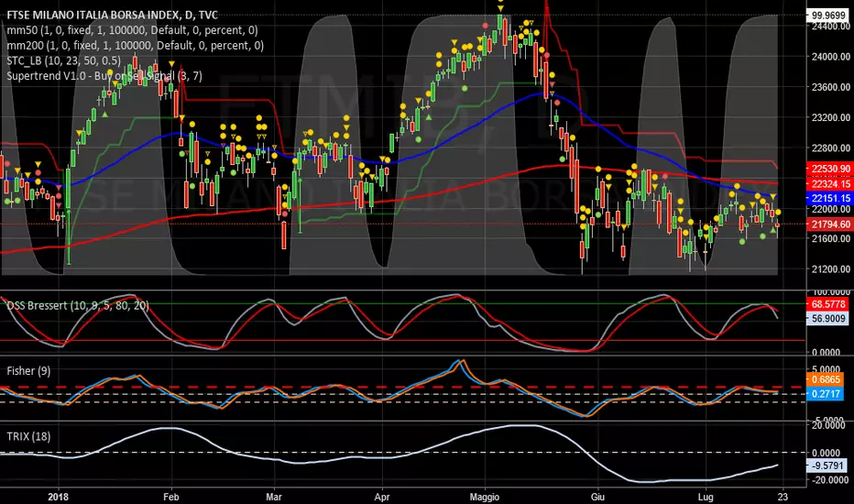Select the mm200 indicator legend
Screen dimensions: 854x504
(135, 46)
